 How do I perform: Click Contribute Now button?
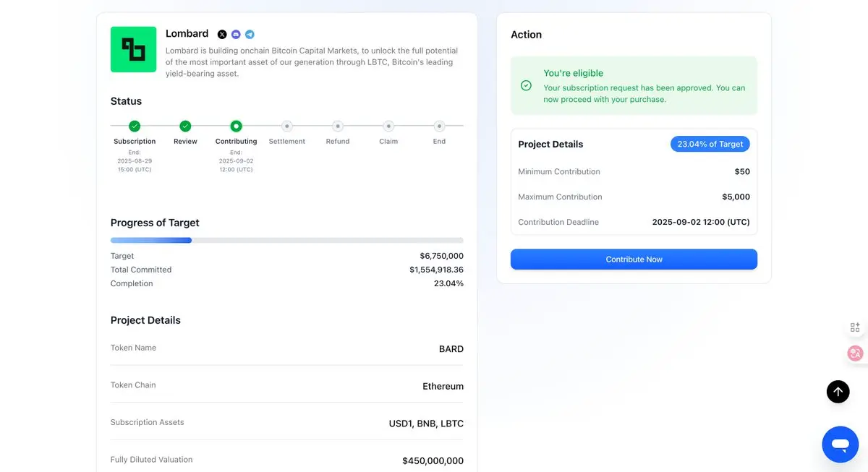click(x=634, y=259)
